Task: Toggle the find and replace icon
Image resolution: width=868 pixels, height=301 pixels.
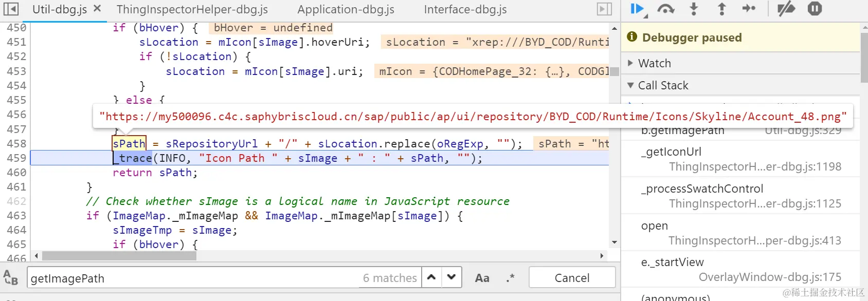Action: [10, 277]
